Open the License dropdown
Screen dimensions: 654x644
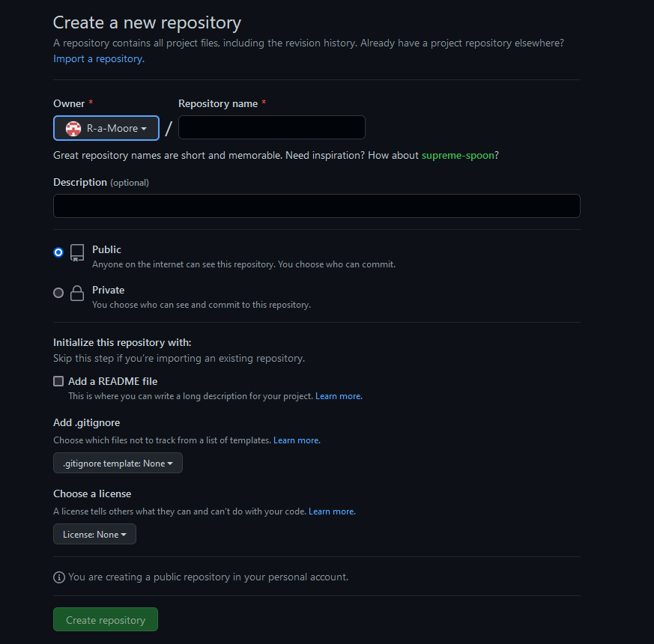[94, 534]
